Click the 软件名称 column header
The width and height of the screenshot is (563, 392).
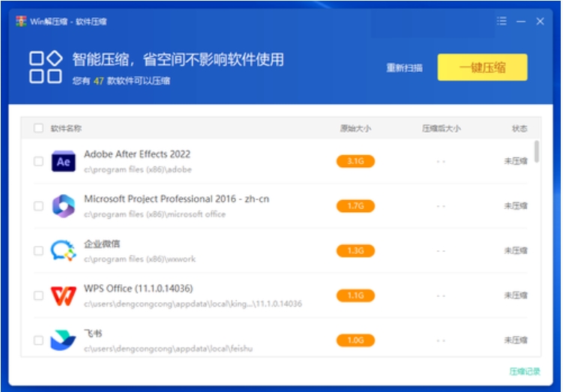66,128
